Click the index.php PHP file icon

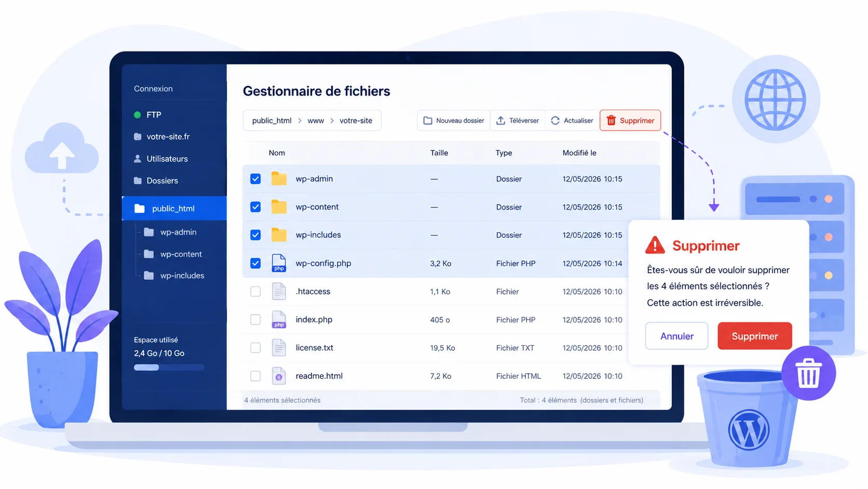(279, 320)
